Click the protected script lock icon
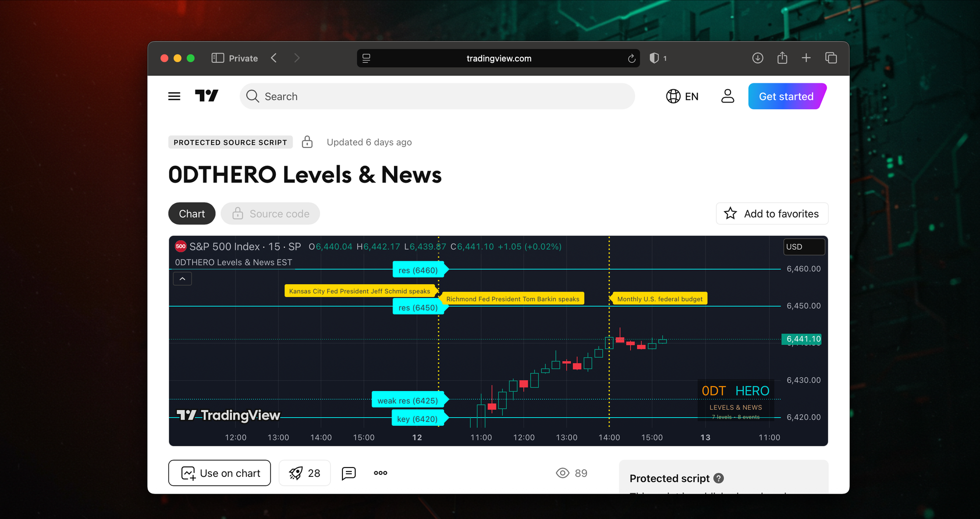980x519 pixels. click(x=307, y=142)
